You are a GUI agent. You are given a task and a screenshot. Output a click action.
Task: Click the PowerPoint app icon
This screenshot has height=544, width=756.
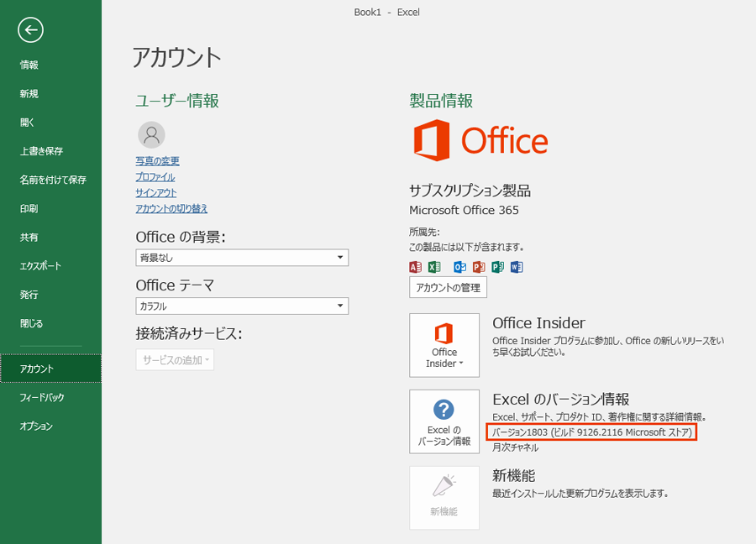pyautogui.click(x=479, y=267)
